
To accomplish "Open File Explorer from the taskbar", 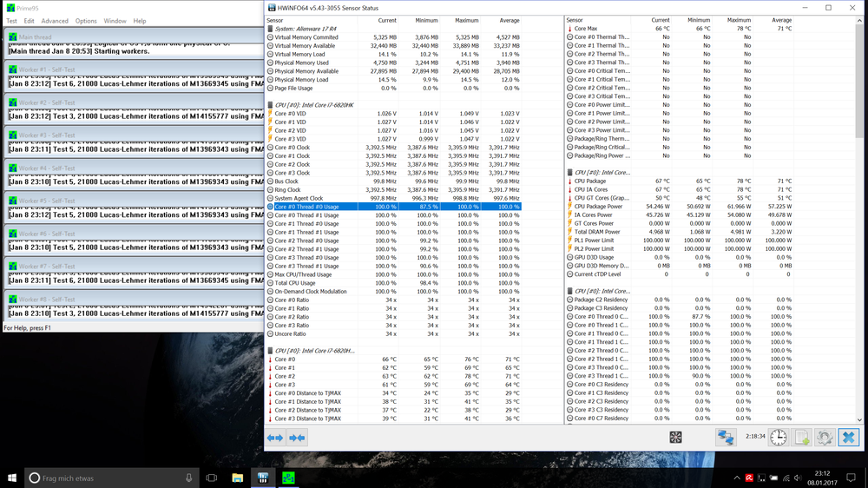I will (236, 478).
